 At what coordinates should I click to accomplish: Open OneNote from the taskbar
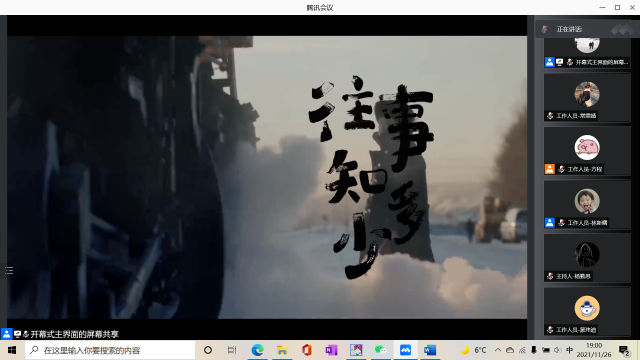click(x=331, y=350)
